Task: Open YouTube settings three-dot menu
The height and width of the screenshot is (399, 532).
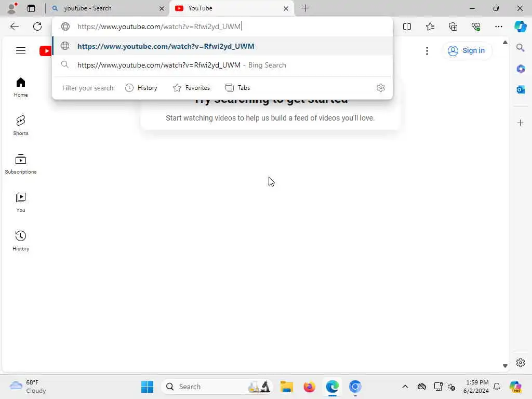Action: pos(427,51)
